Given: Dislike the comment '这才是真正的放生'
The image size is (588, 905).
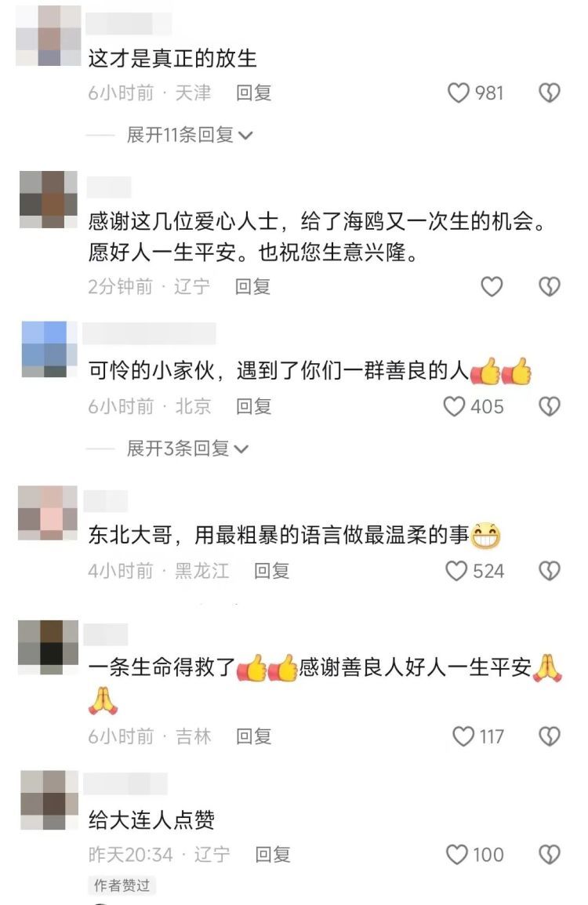Looking at the screenshot, I should coord(549,93).
